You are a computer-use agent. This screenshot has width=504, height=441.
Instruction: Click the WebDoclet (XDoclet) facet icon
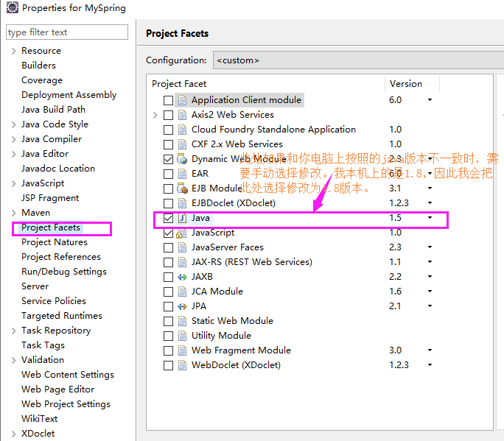click(182, 365)
